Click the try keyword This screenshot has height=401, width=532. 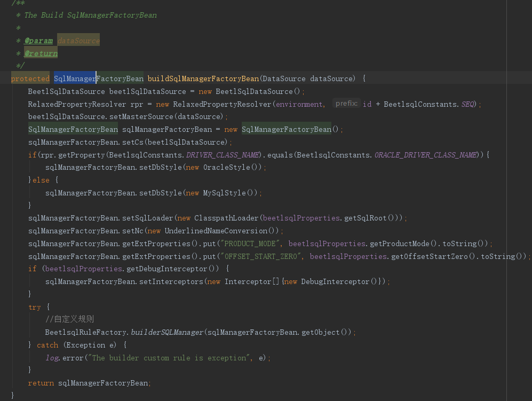[x=35, y=307]
